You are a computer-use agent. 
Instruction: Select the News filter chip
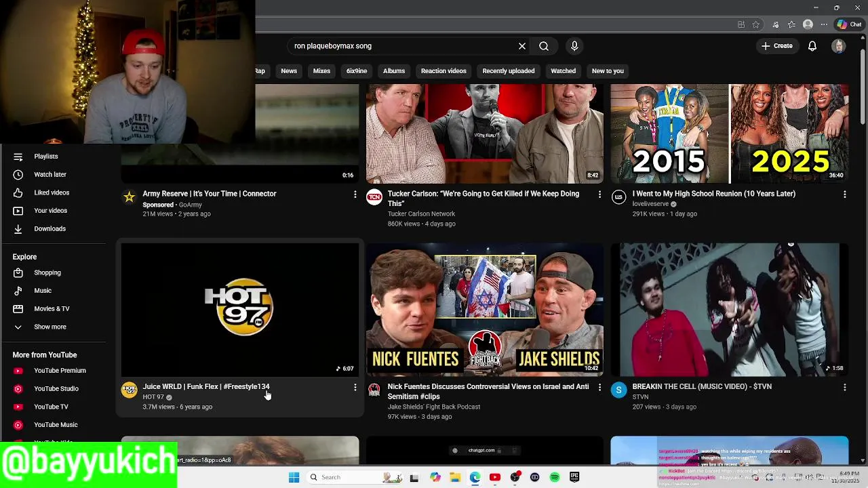click(x=289, y=70)
